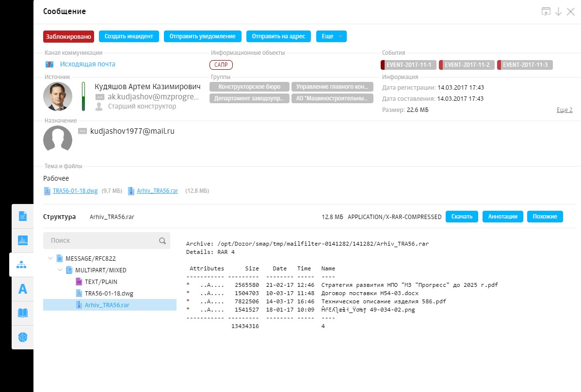Open the brain analysis sidebar icon
This screenshot has width=581, height=392.
pyautogui.click(x=23, y=337)
